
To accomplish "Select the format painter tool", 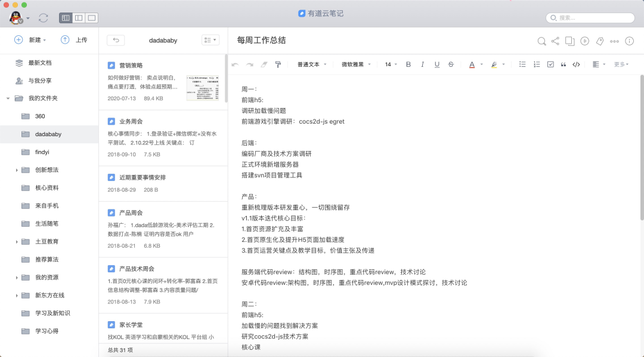I will point(278,64).
